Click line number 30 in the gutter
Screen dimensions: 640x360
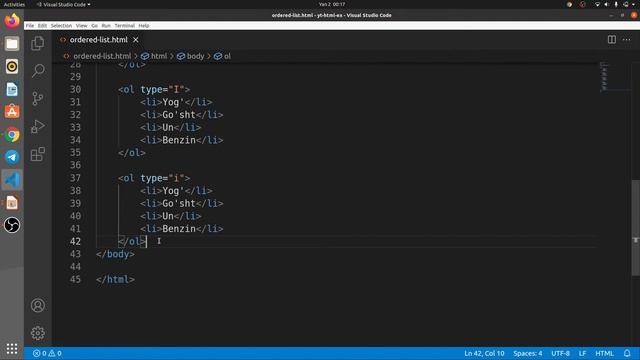pos(76,89)
